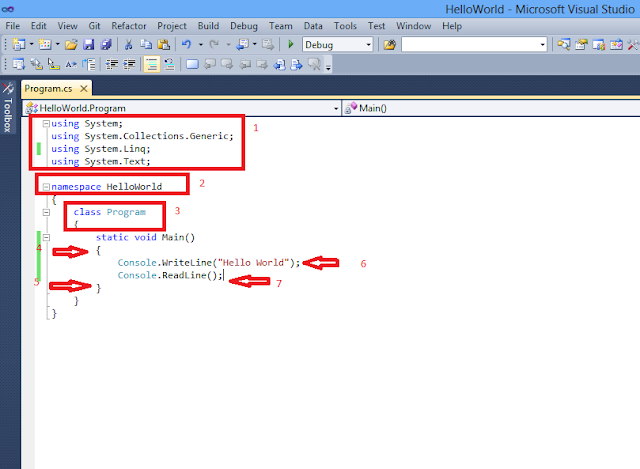Click the expand member list icon in text editor toolbar
This screenshot has height=469, width=640.
89,64
